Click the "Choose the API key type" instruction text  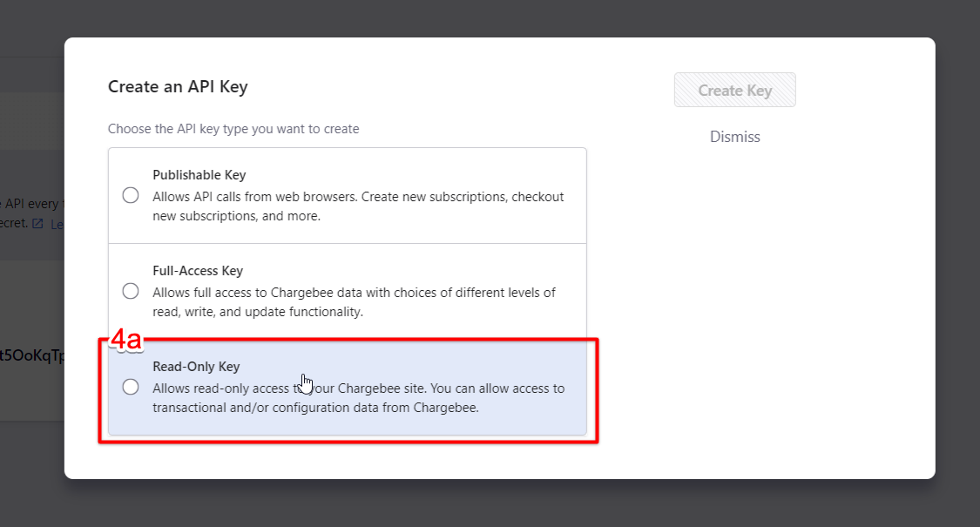tap(233, 129)
